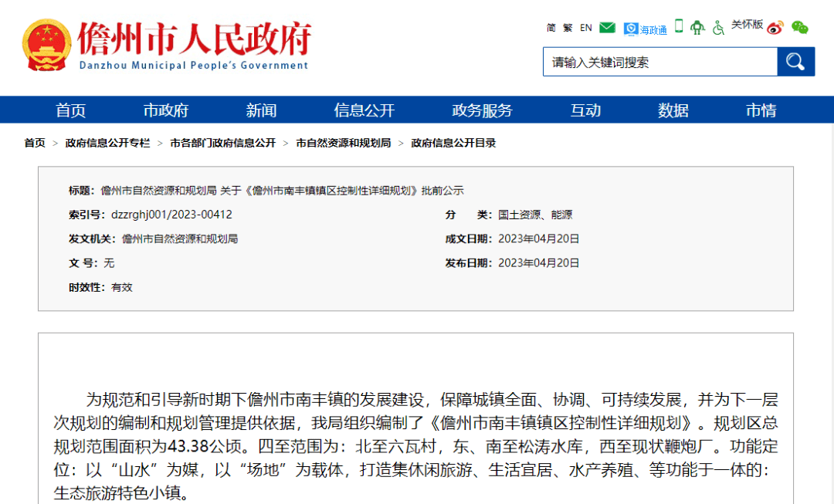Open the WeChat icon
Image resolution: width=834 pixels, height=504 pixels.
(x=799, y=28)
